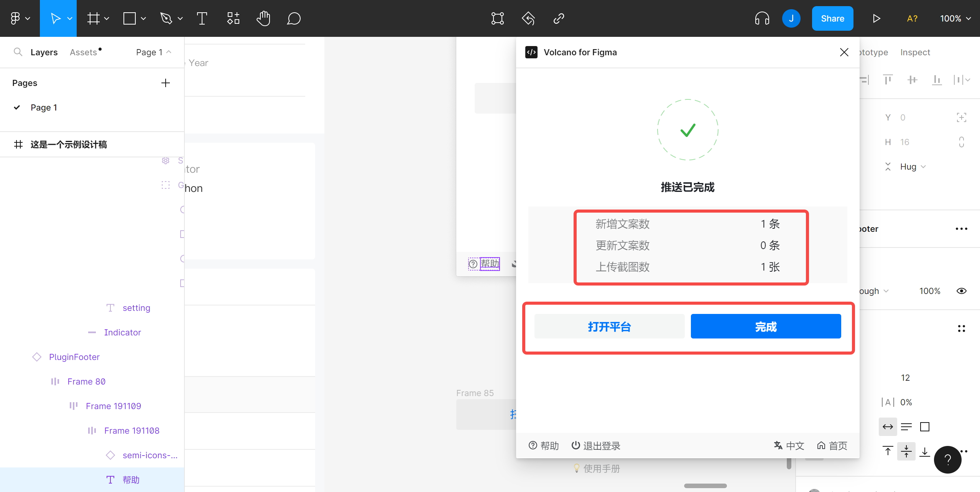Screen dimensions: 980x492
Task: Add a new page with plus icon
Action: (165, 83)
